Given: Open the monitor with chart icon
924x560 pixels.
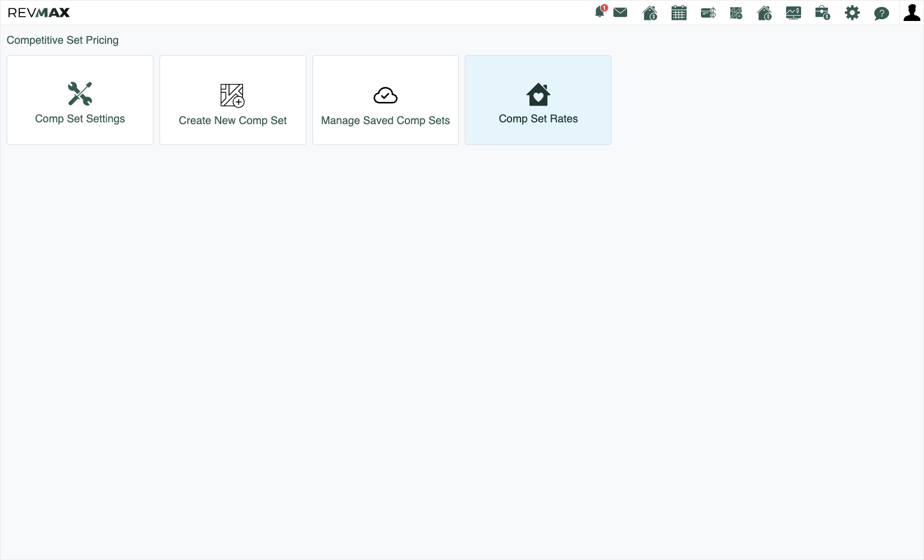Looking at the screenshot, I should pos(793,13).
